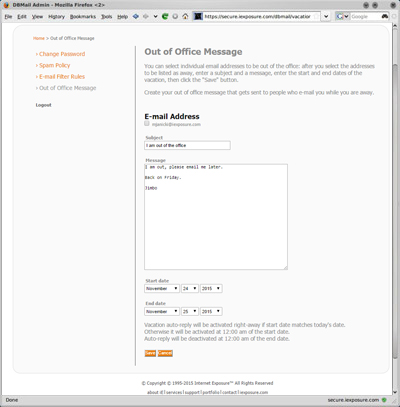Click the Stop loading icon
The image size is (400, 407).
point(175,16)
